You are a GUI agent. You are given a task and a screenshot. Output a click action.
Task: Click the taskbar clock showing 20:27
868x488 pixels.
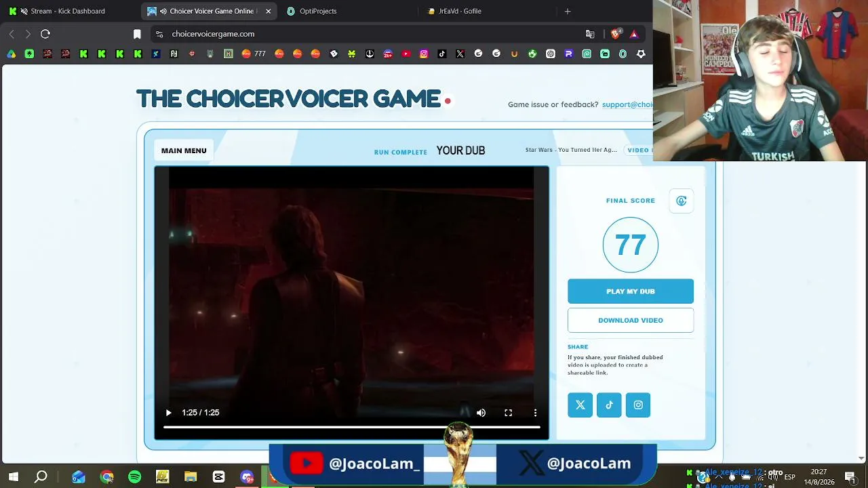coord(818,477)
